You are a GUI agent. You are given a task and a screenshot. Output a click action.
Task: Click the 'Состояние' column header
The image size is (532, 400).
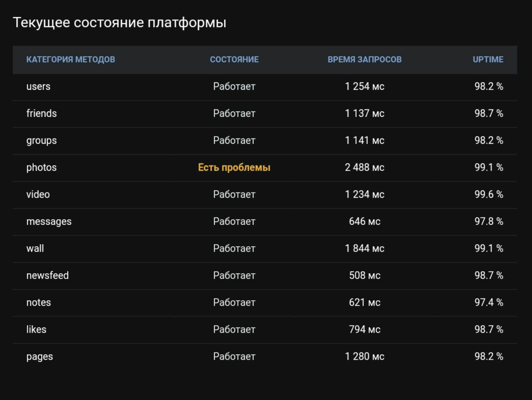pos(234,59)
